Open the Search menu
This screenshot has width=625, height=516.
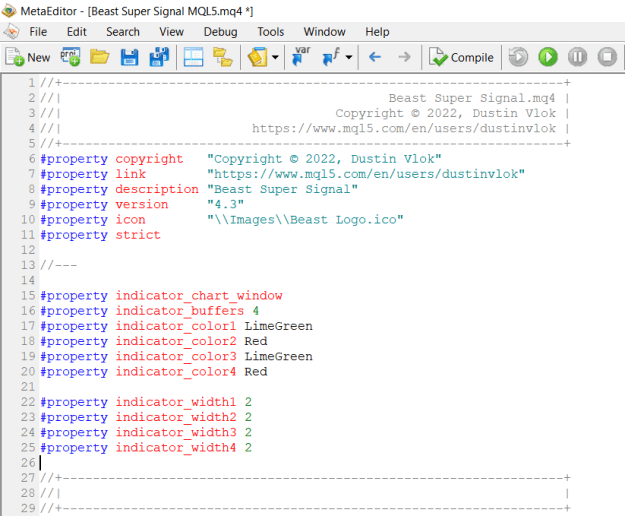123,32
